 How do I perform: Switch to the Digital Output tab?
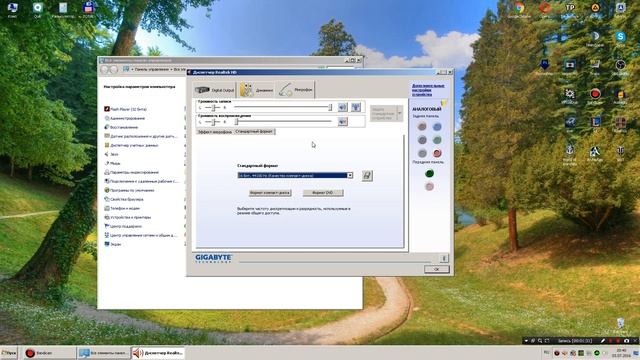pyautogui.click(x=215, y=89)
